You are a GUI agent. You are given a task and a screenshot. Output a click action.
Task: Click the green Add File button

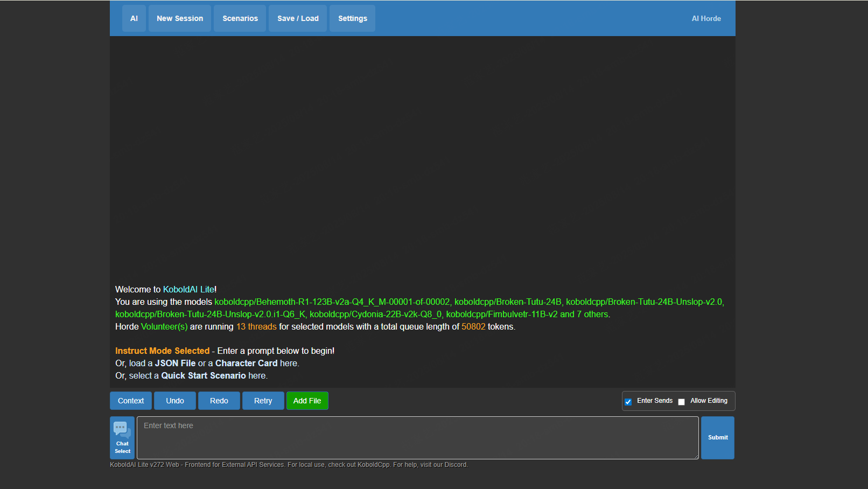point(307,401)
